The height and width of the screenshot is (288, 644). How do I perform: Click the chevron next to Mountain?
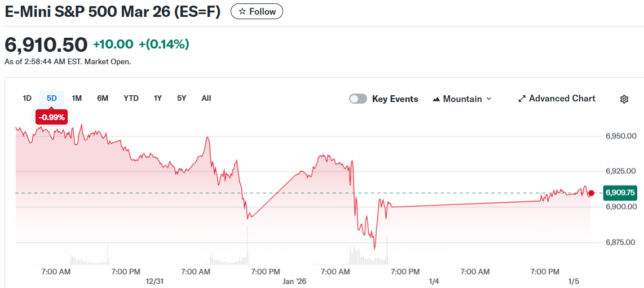click(489, 99)
